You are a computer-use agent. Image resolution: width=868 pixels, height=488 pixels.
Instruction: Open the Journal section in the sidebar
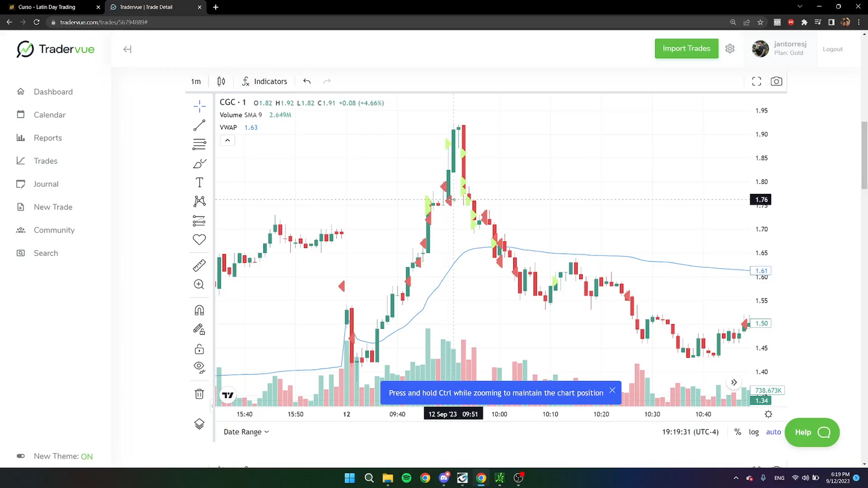[x=46, y=184]
